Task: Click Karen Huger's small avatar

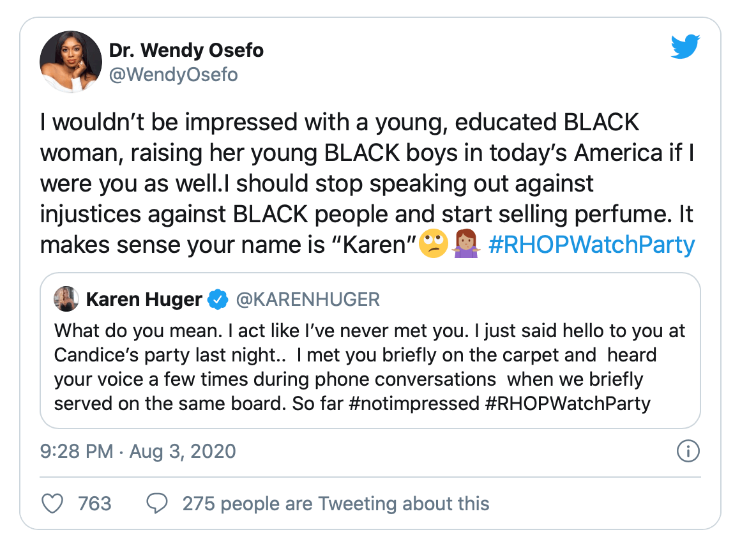Action: pos(66,298)
